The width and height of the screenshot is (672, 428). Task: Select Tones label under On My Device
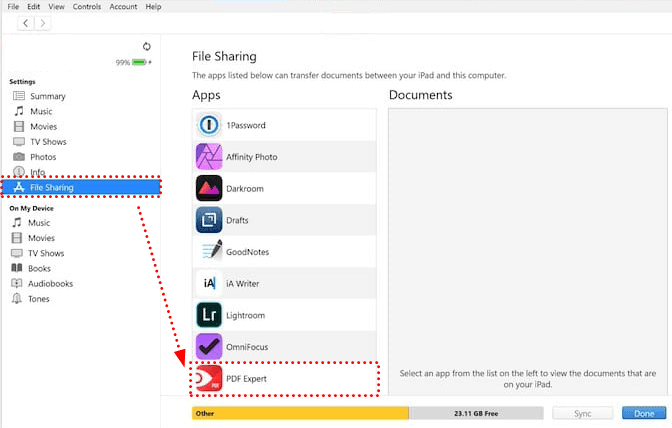pyautogui.click(x=39, y=299)
